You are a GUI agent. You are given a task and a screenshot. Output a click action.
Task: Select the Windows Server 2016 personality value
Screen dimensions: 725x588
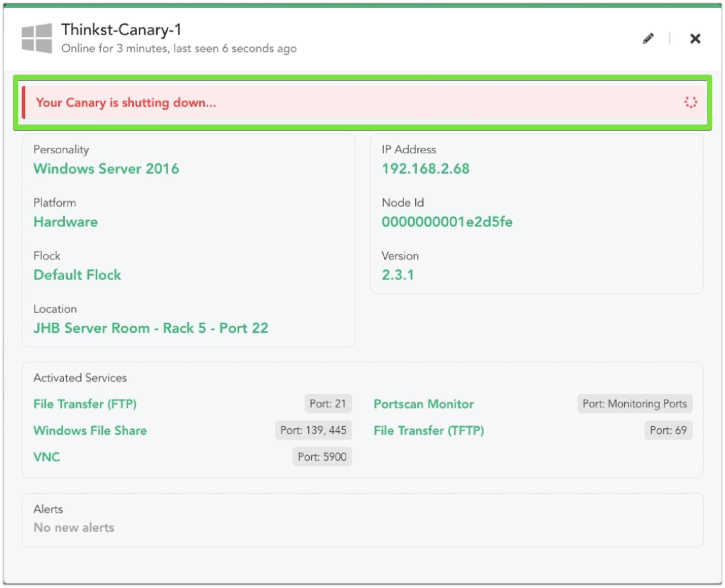(x=106, y=169)
